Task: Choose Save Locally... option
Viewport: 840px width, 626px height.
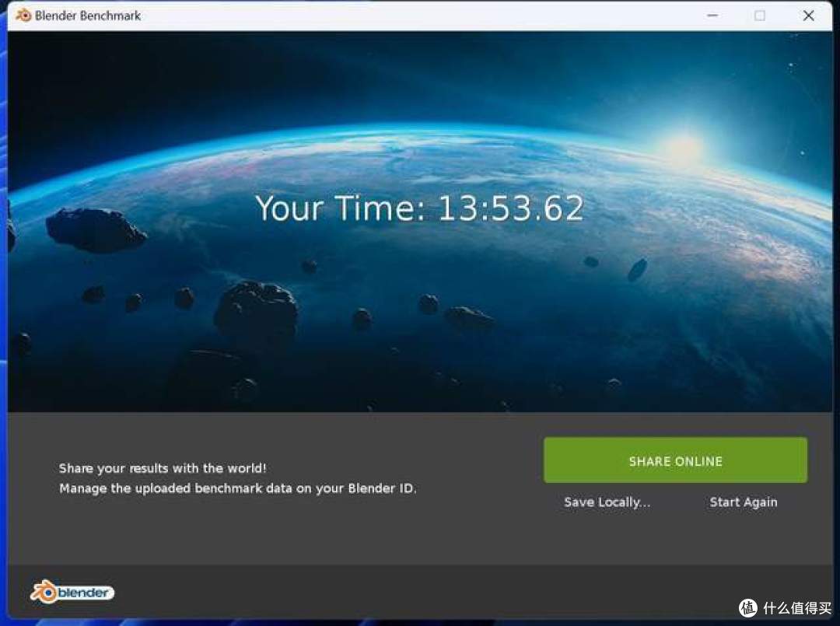Action: [607, 502]
